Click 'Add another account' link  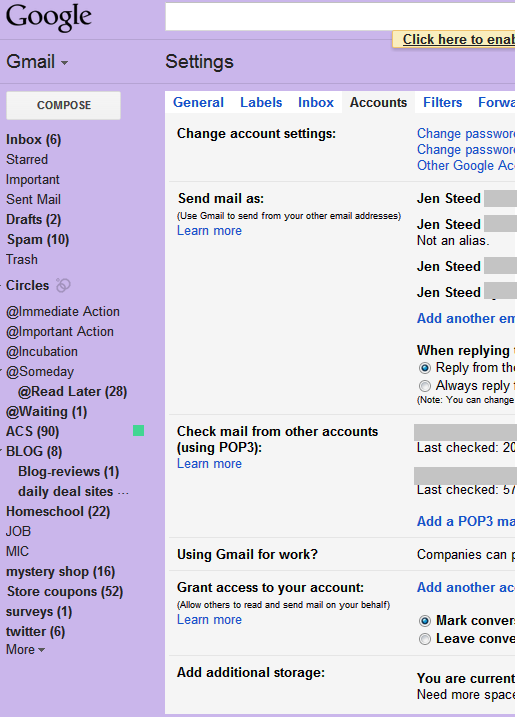tap(466, 587)
